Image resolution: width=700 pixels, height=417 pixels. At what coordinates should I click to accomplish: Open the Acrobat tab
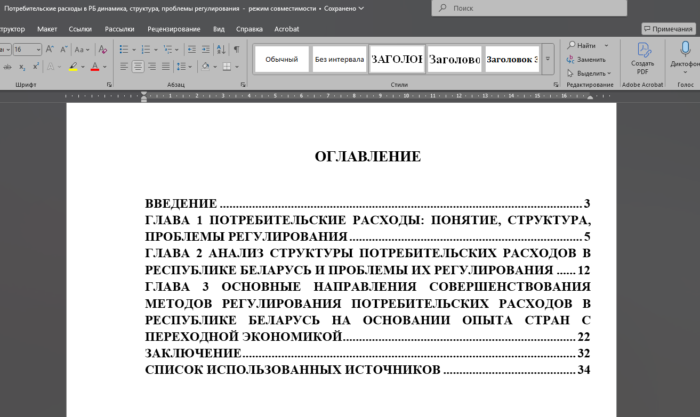tap(287, 29)
